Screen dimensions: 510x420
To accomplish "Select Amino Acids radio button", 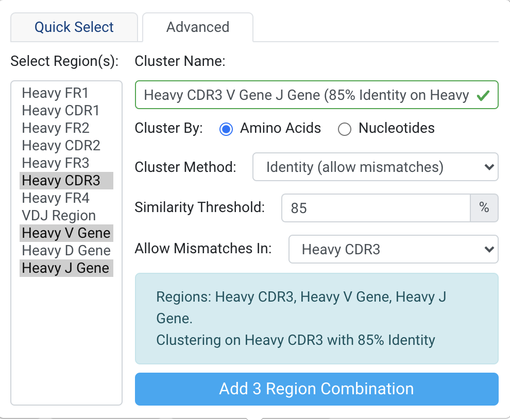I will pyautogui.click(x=226, y=129).
